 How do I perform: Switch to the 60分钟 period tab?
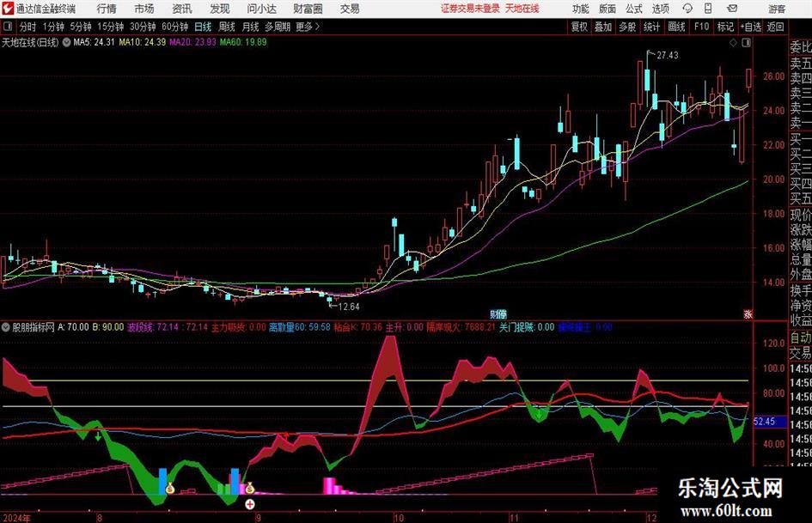(174, 27)
